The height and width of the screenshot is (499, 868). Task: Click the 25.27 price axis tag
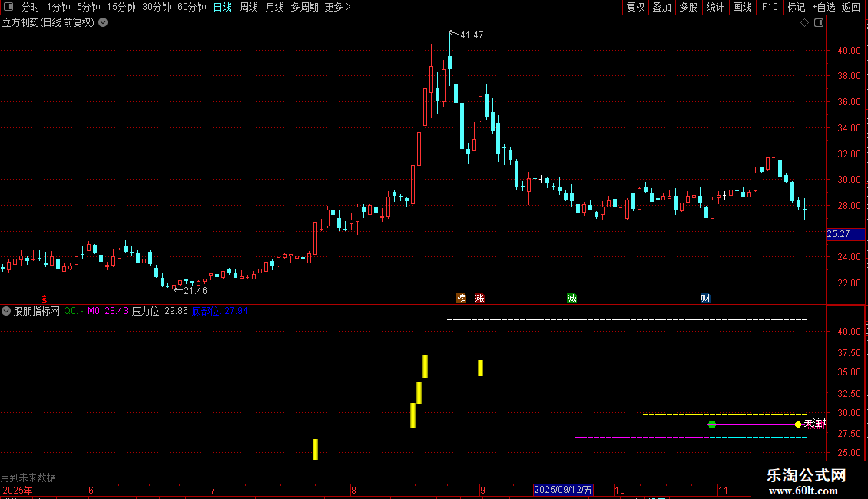845,234
